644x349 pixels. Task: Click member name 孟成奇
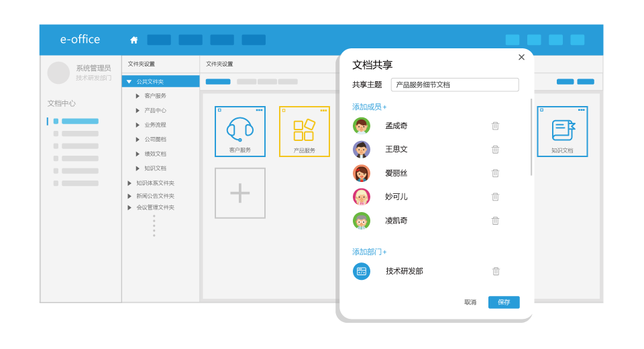click(x=396, y=126)
